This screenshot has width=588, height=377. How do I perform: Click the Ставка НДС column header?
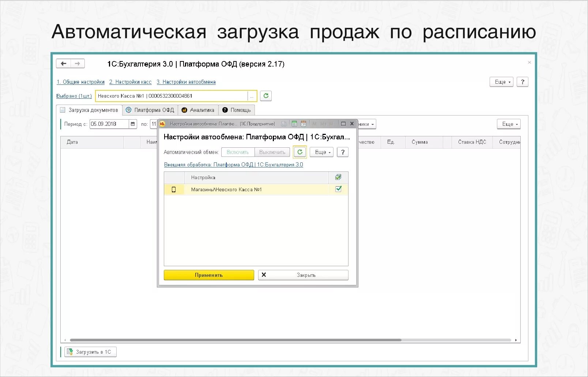tap(472, 142)
